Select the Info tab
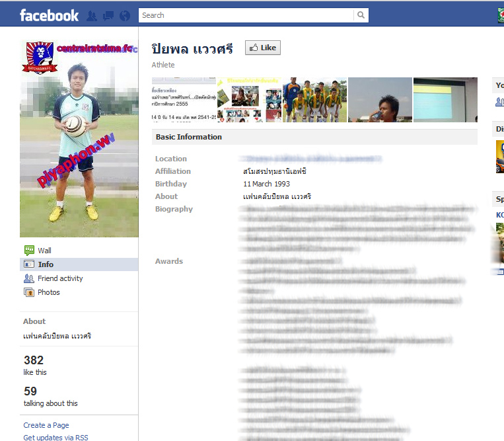 [79, 264]
